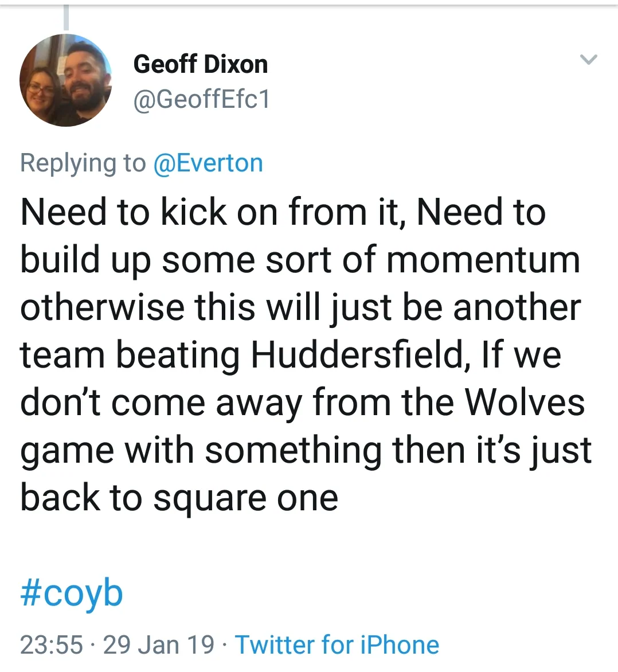Click the word "Wolves" in the tweet
The height and width of the screenshot is (672, 618).
tap(525, 402)
